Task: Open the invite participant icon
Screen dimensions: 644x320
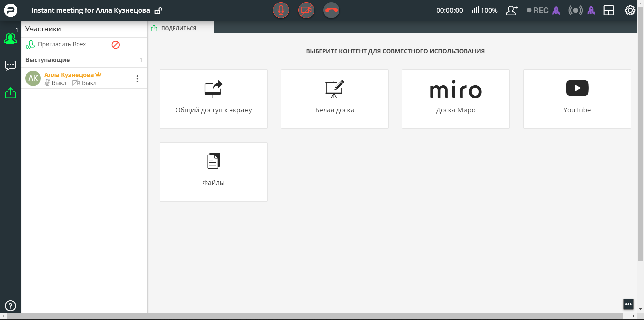Action: tap(512, 10)
